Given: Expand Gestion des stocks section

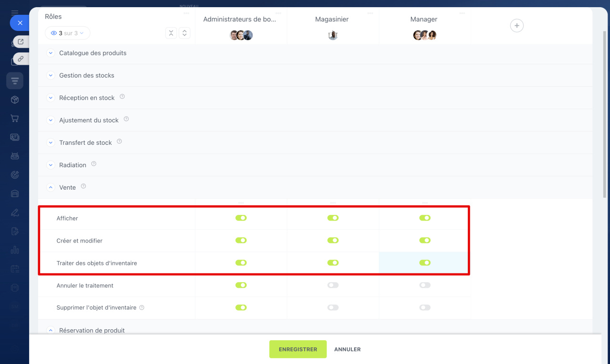Looking at the screenshot, I should tap(51, 75).
